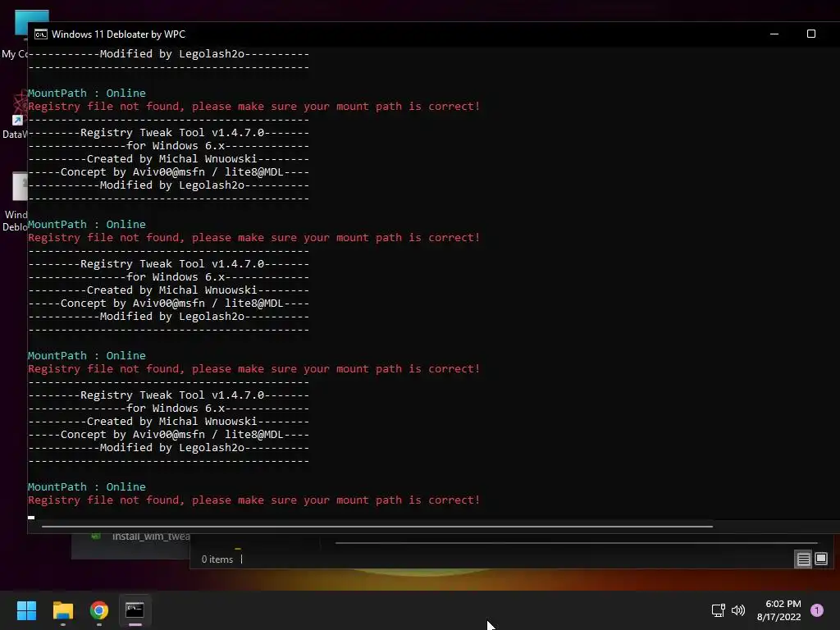Open the notification badge showing 1
The image size is (840, 630).
(817, 609)
